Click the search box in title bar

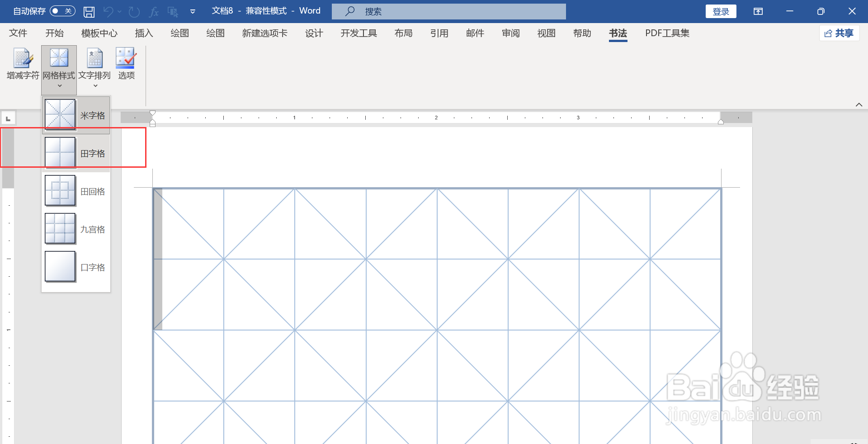[x=448, y=11]
